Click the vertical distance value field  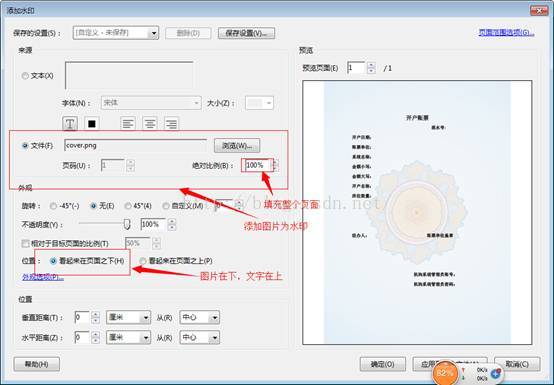click(83, 317)
